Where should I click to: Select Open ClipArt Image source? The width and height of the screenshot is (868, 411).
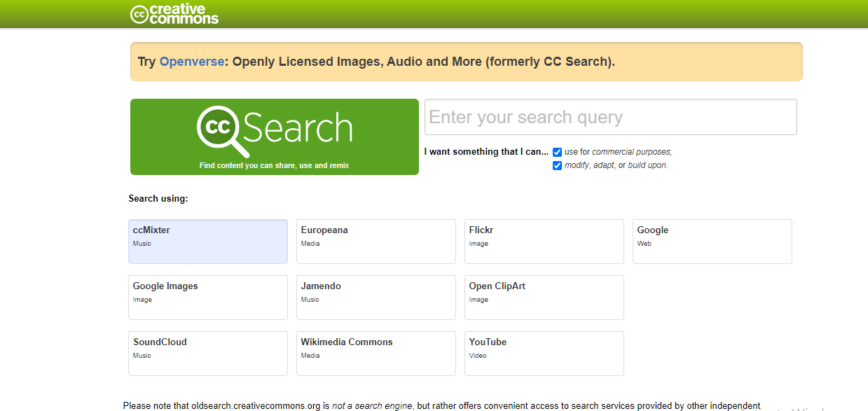[544, 298]
